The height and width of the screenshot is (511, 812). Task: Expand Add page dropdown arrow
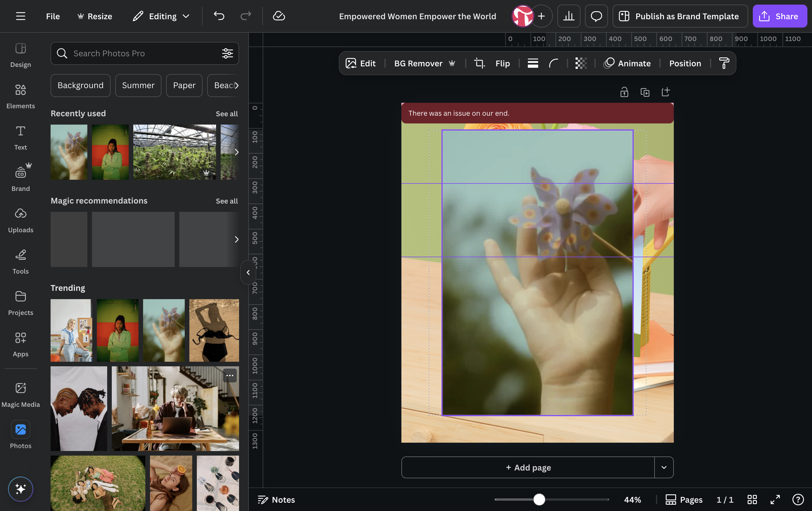pyautogui.click(x=664, y=467)
